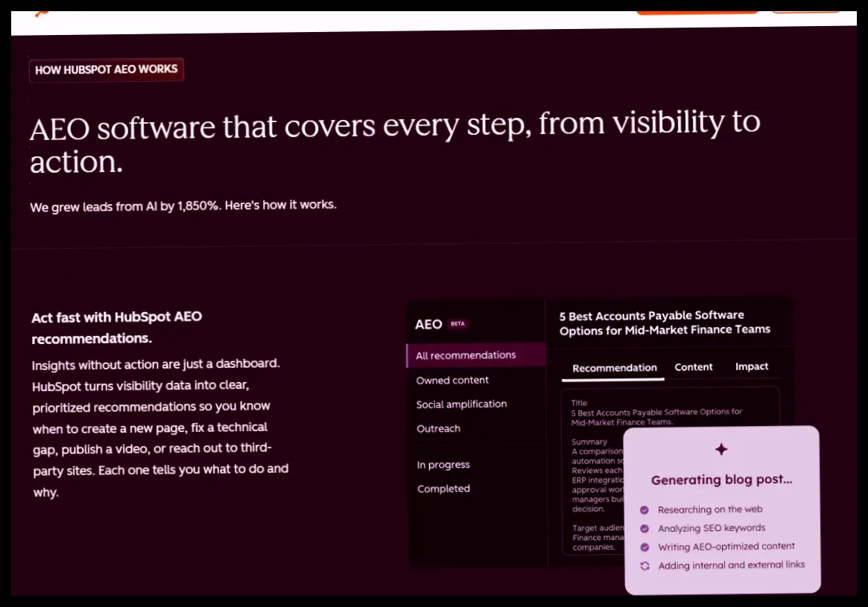The width and height of the screenshot is (868, 607).
Task: Click the Insights without action paragraph
Action: 160,428
